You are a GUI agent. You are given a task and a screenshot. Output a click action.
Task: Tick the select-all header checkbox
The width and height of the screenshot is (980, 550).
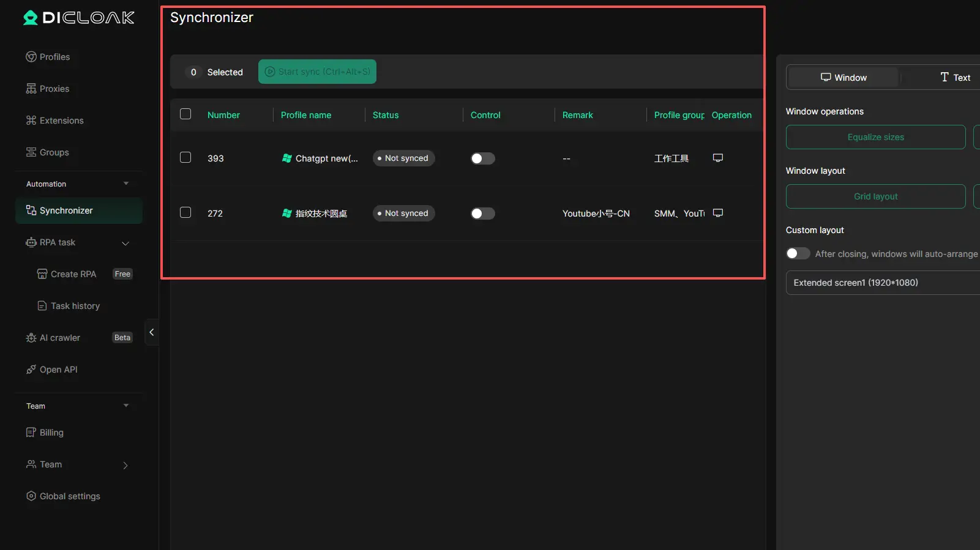(x=185, y=114)
